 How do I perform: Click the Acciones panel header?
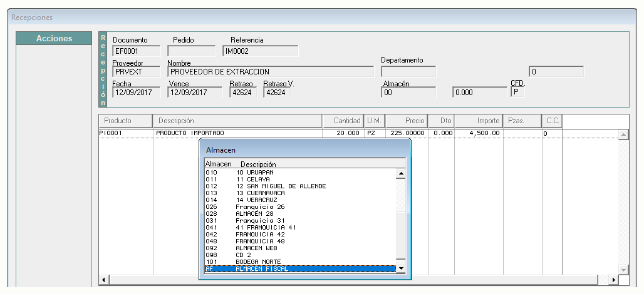click(x=54, y=38)
